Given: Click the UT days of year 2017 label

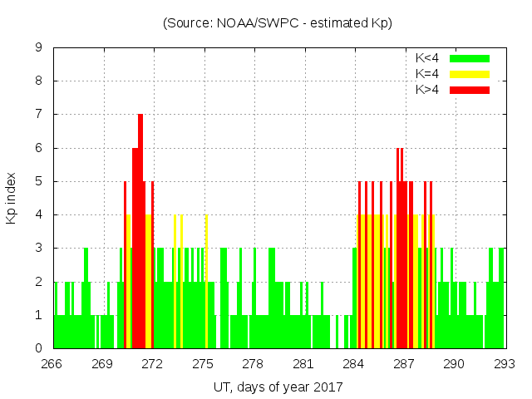Looking at the screenshot, I should [x=277, y=387].
